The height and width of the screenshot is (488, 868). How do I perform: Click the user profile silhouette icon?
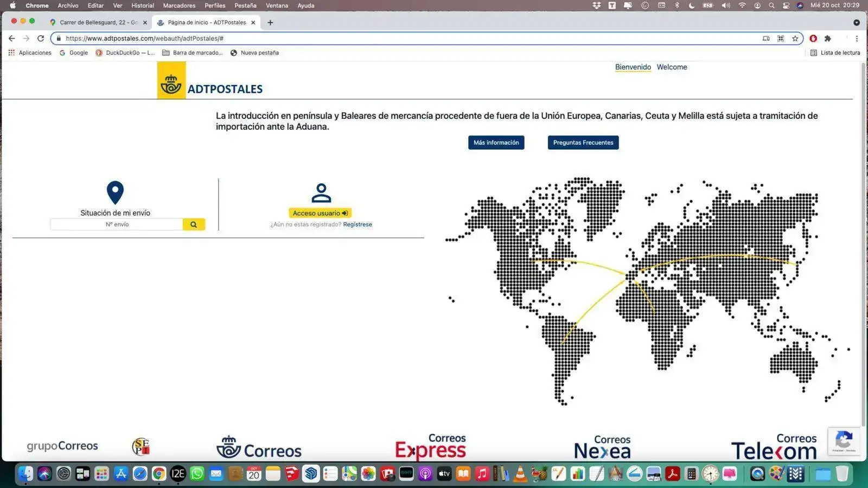[x=321, y=193]
